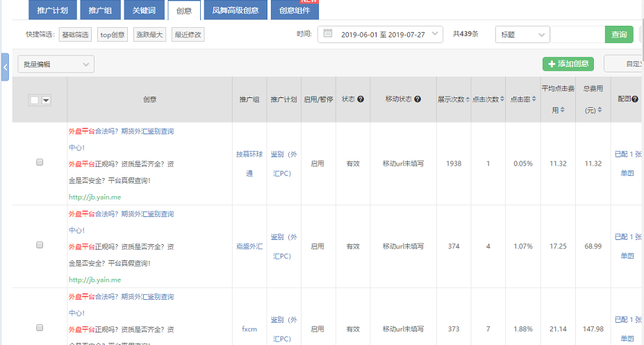This screenshot has height=345, width=644.
Task: Open 已配1张单图 in fxcm row
Action: point(627,329)
